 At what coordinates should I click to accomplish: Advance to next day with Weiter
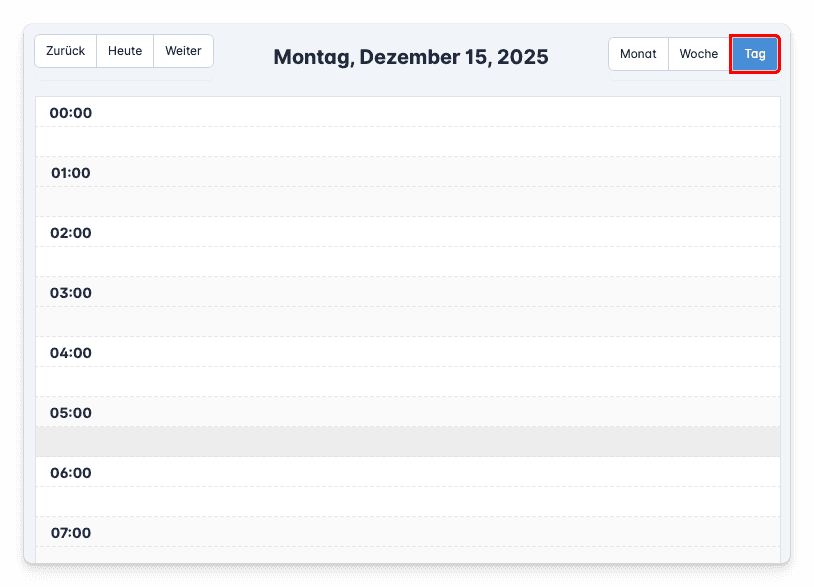click(183, 51)
